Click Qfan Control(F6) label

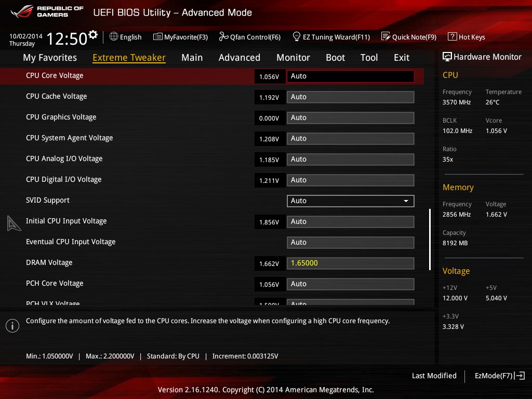tap(255, 37)
